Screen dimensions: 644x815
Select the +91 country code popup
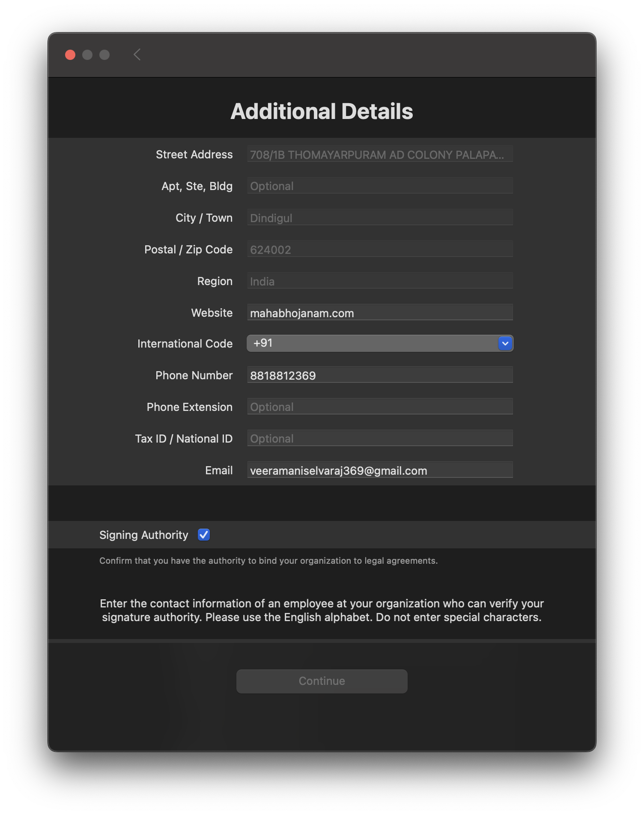click(x=372, y=343)
